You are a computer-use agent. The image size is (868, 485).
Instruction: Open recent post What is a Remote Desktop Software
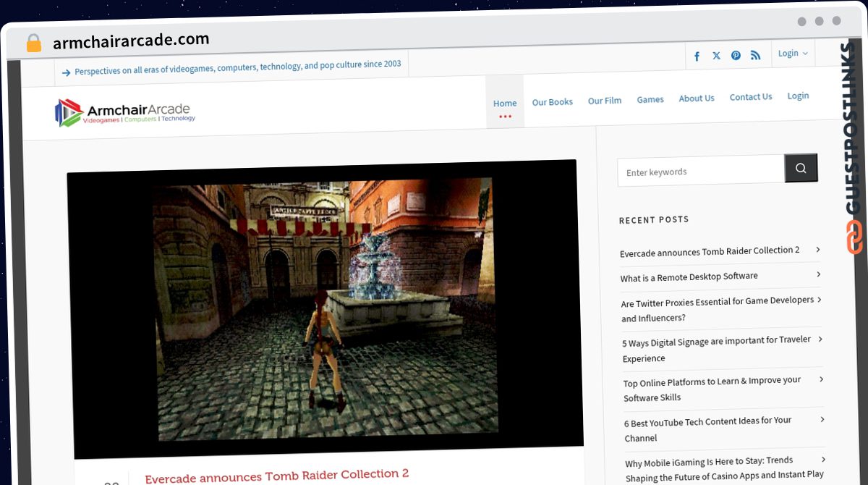(689, 277)
